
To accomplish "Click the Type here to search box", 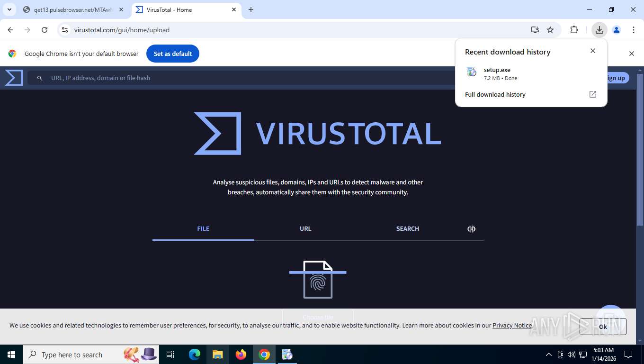I will tap(91, 355).
